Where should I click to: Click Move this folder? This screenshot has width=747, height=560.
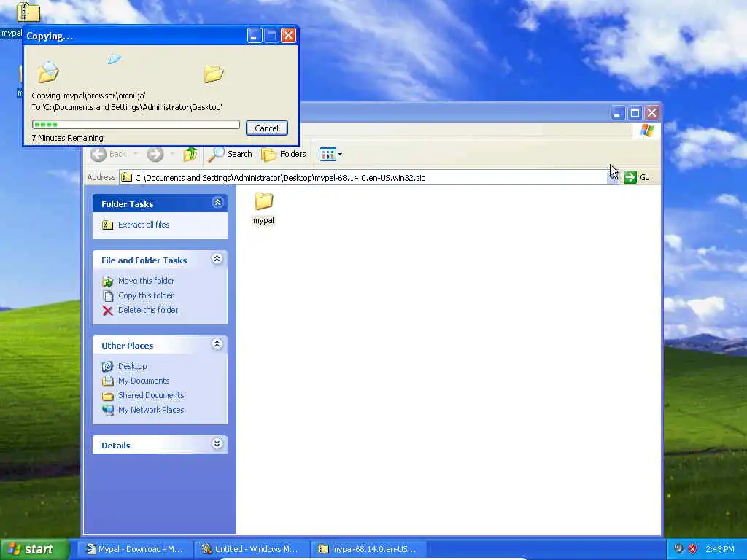[x=146, y=281]
